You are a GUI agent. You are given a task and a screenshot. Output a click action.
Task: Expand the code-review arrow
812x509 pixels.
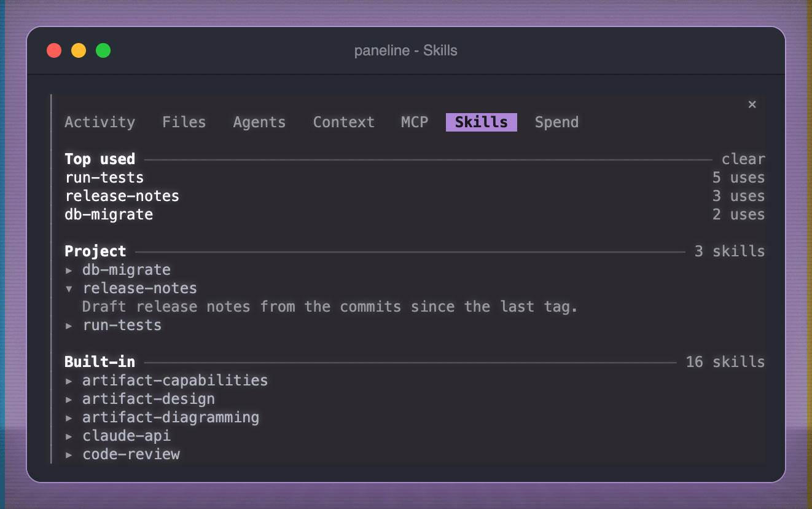point(69,454)
